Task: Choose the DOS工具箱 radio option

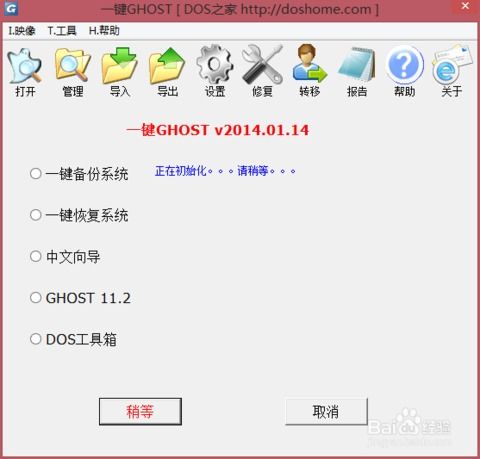Action: 36,339
